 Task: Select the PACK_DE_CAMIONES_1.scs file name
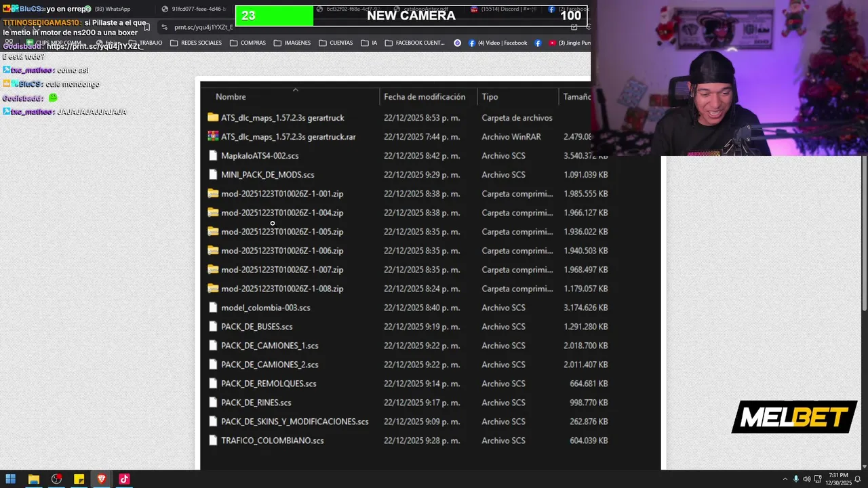tap(269, 345)
